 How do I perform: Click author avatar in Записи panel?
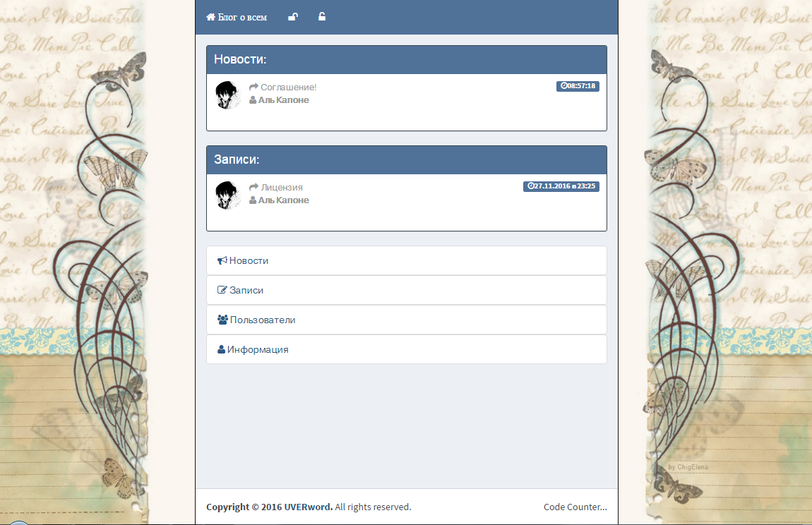pos(227,195)
